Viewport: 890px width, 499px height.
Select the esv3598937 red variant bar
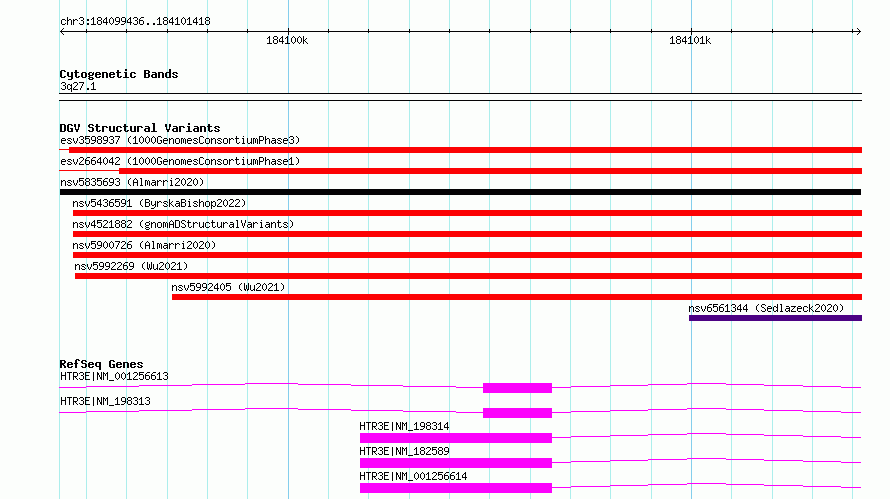(465, 150)
